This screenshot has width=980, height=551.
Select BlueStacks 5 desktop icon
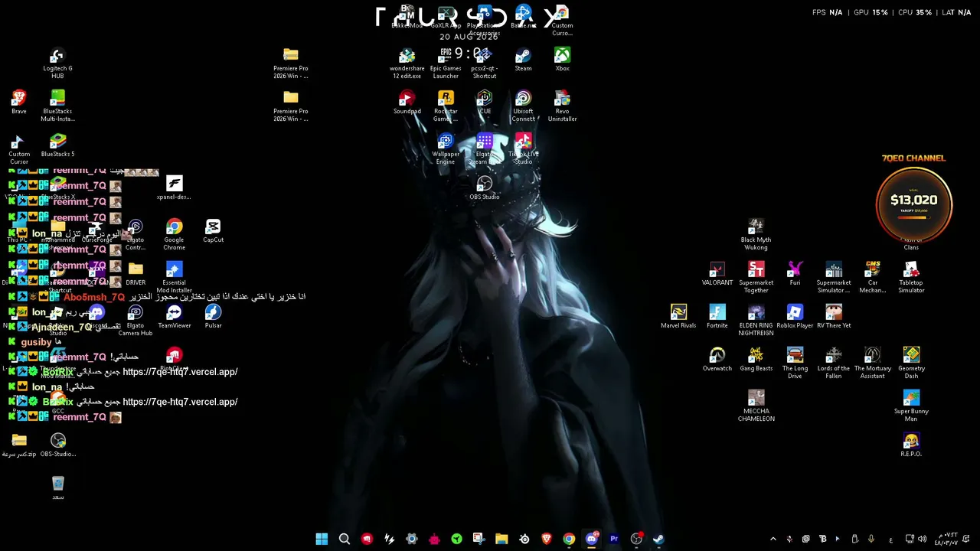pos(57,145)
